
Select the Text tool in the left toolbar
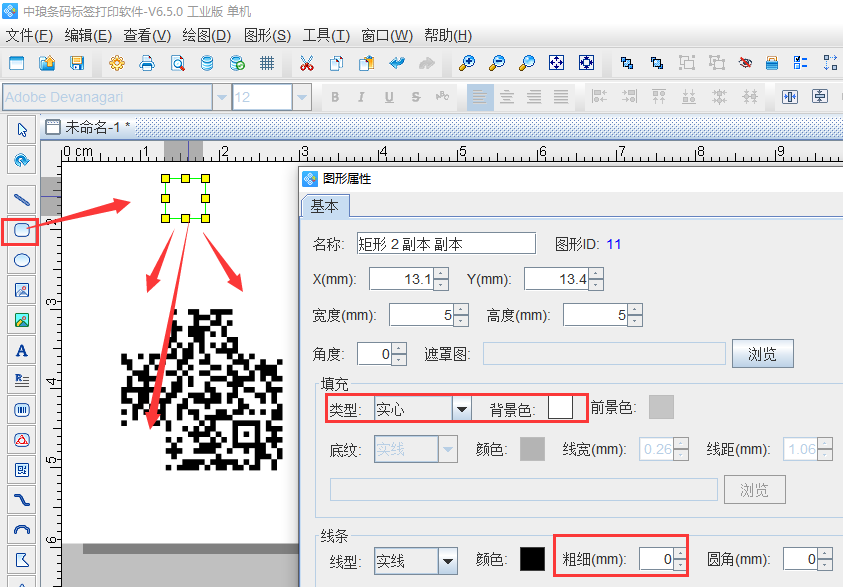pyautogui.click(x=21, y=350)
